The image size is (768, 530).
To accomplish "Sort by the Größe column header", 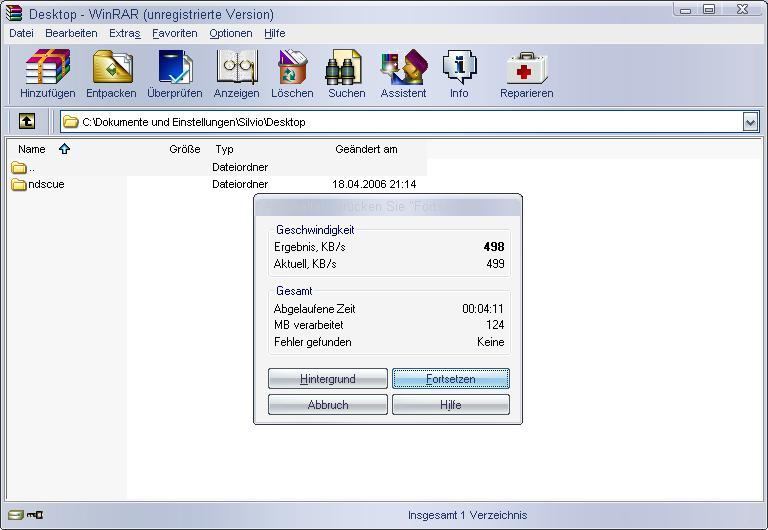I will pos(185,149).
